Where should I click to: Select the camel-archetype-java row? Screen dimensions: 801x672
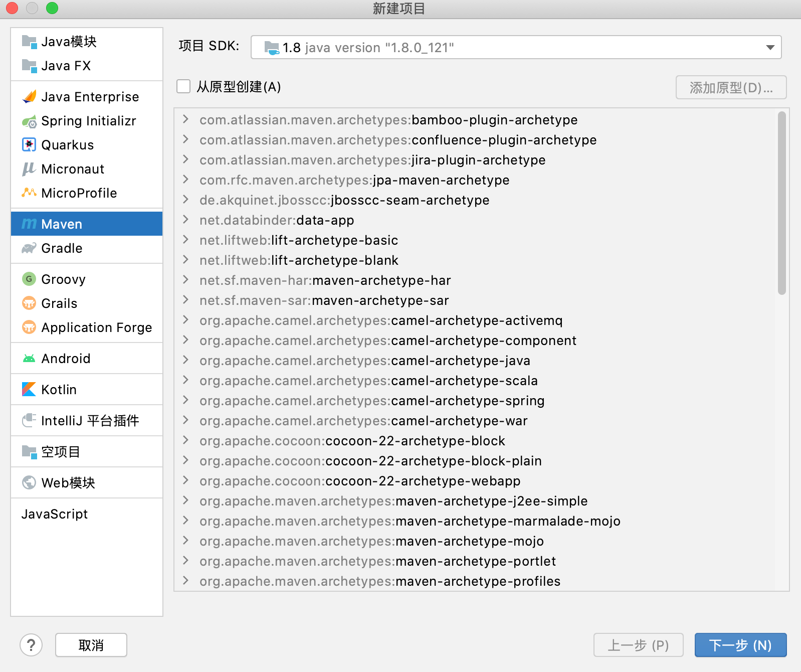coord(475,361)
